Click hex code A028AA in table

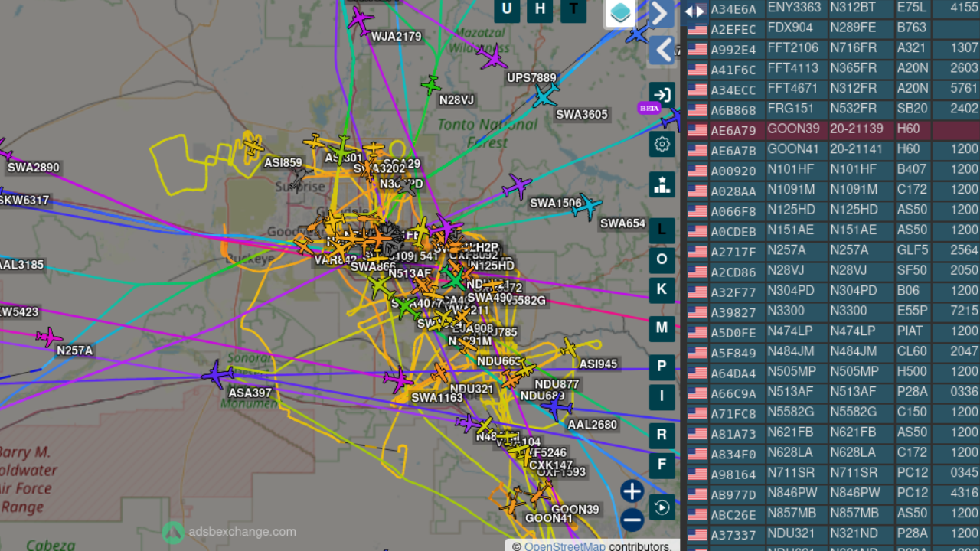733,191
